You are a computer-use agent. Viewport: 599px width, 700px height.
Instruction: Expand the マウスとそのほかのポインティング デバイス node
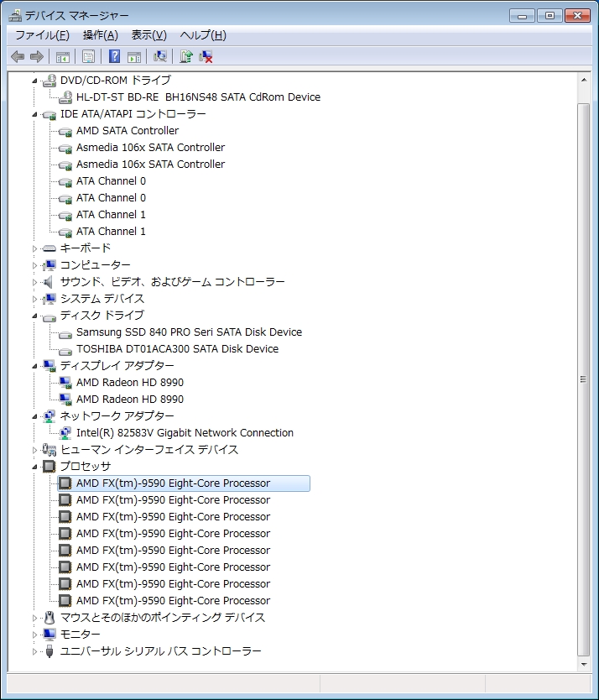34,619
